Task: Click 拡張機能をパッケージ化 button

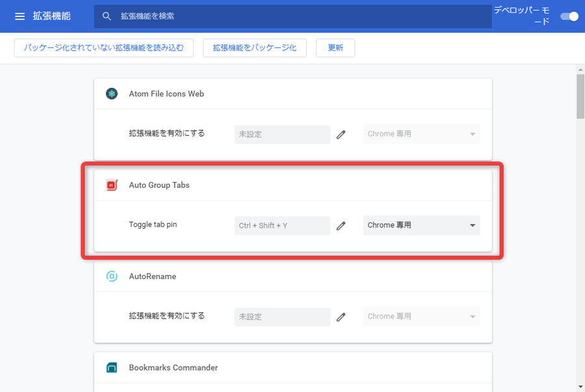Action: pyautogui.click(x=255, y=47)
